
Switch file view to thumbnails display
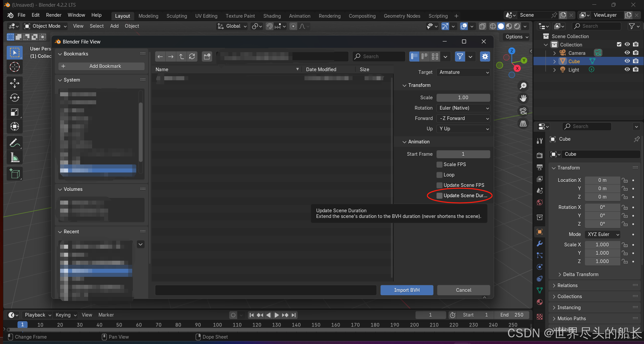[435, 56]
